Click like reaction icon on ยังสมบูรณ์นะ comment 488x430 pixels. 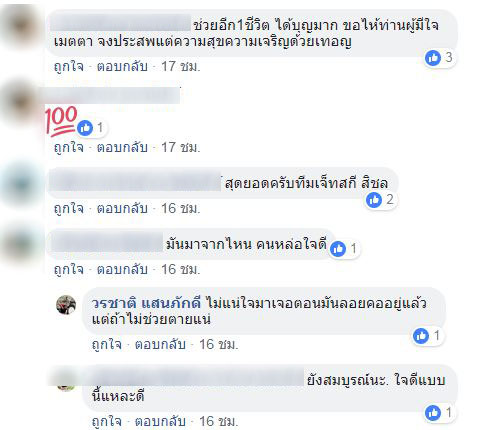tap(433, 413)
